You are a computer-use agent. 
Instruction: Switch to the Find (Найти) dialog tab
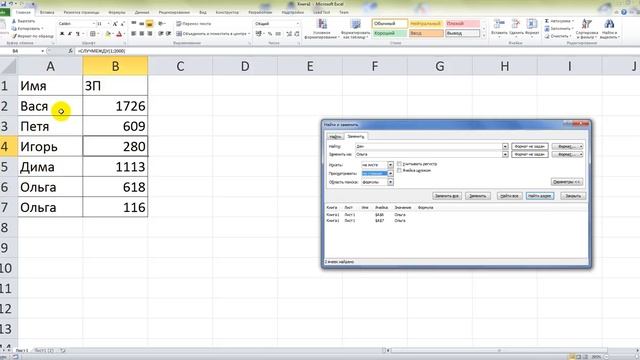pos(335,137)
